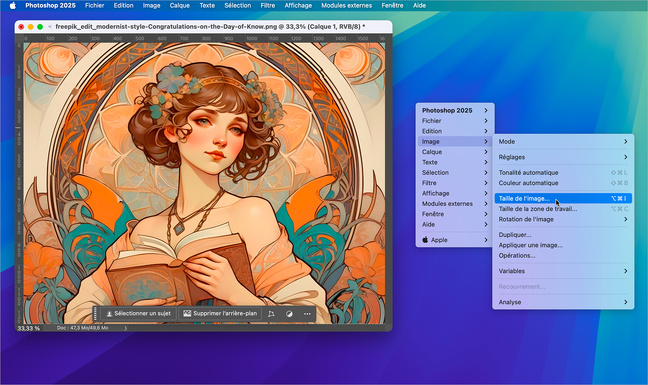Open the Fenêtre menu in top menu bar
The height and width of the screenshot is (385, 648).
(393, 5)
